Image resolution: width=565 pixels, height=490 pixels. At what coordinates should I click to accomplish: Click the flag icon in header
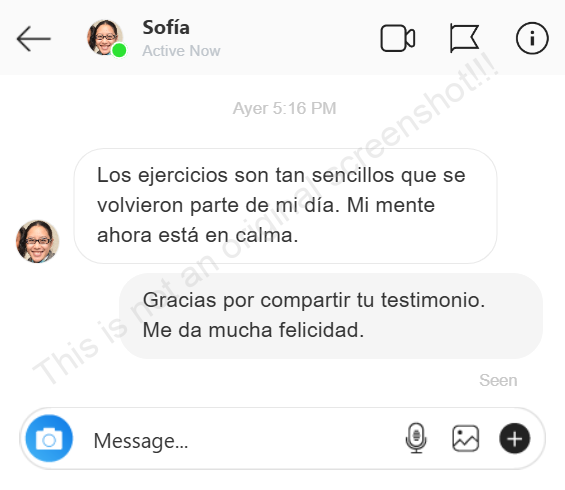tap(464, 38)
